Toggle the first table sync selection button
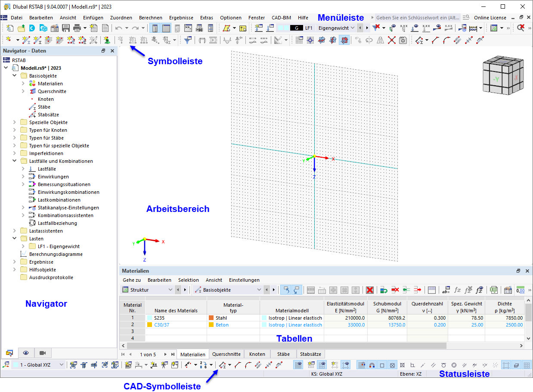This screenshot has height=392, width=533. point(285,290)
